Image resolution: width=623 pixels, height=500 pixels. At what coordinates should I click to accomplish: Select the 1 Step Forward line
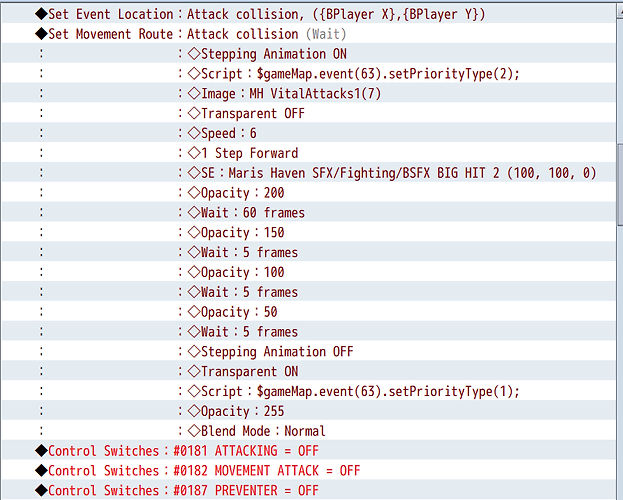coord(308,153)
